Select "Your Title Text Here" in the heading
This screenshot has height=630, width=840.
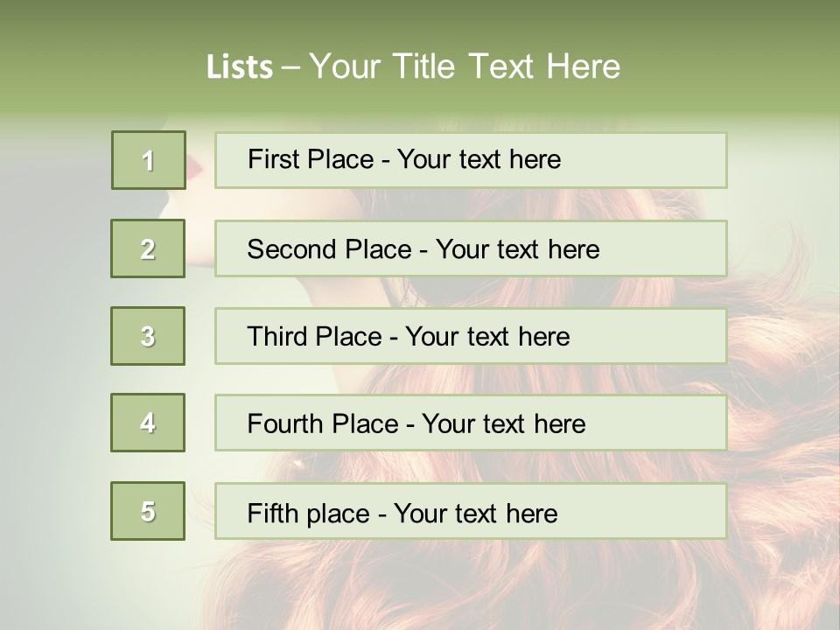(x=464, y=66)
